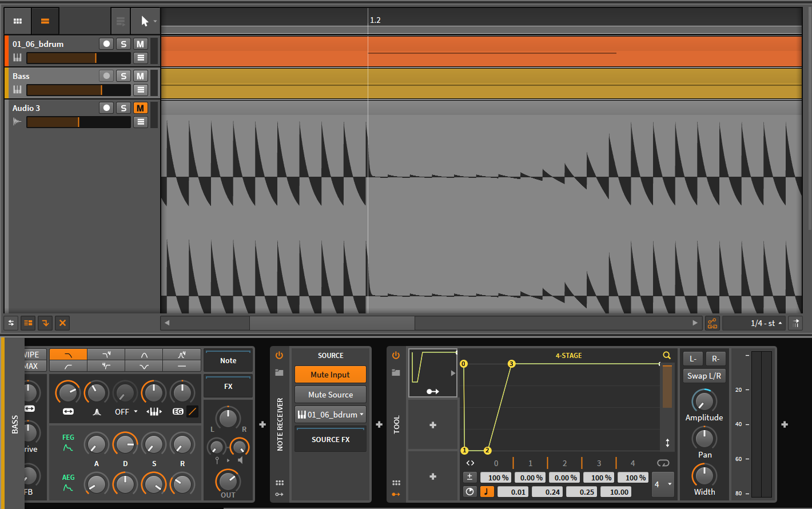Click the Tool device power icon
Viewport: 812px width, 509px height.
point(396,355)
